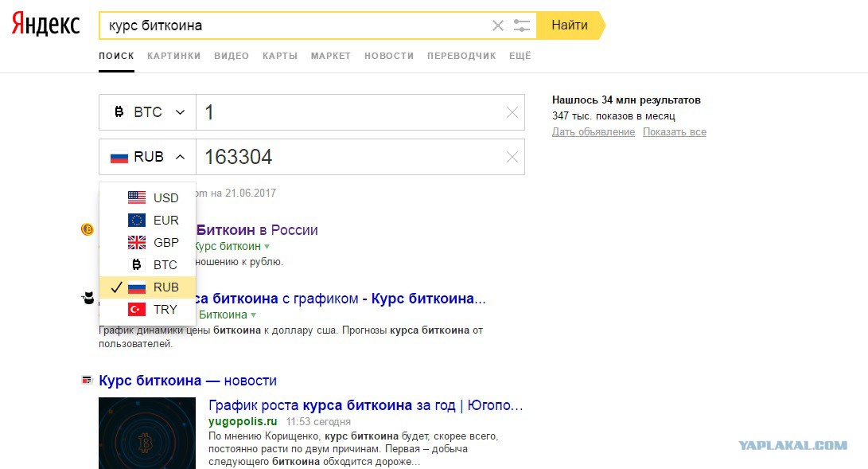
Task: Open График роста курса биткоина article
Action: click(x=365, y=405)
